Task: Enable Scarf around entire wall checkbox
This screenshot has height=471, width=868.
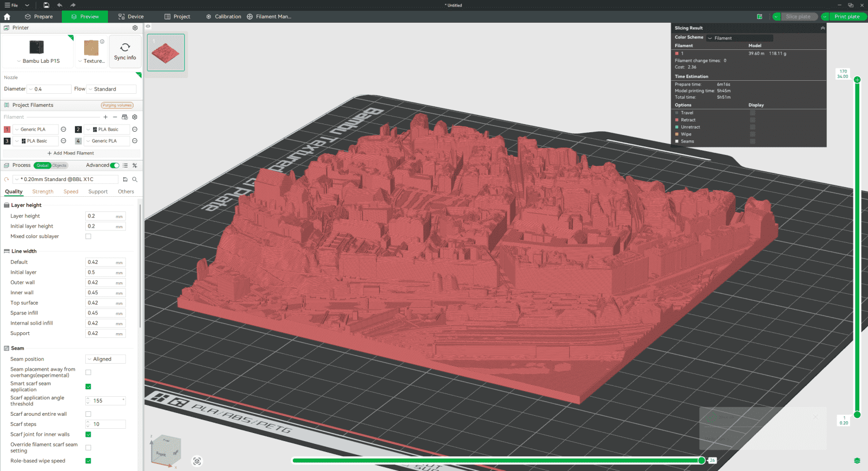Action: coord(88,414)
